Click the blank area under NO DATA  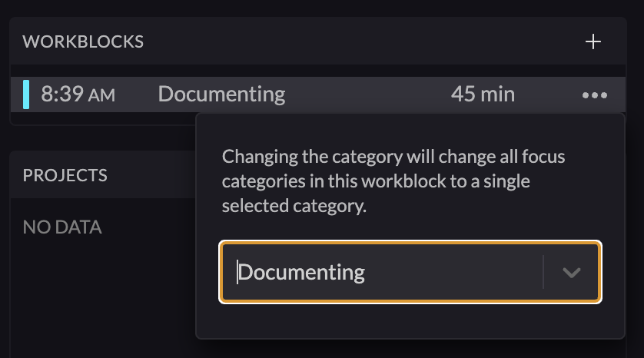(100, 292)
